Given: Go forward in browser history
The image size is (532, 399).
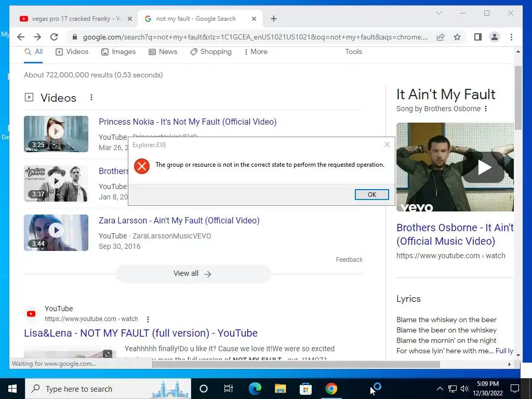Looking at the screenshot, I should (37, 37).
